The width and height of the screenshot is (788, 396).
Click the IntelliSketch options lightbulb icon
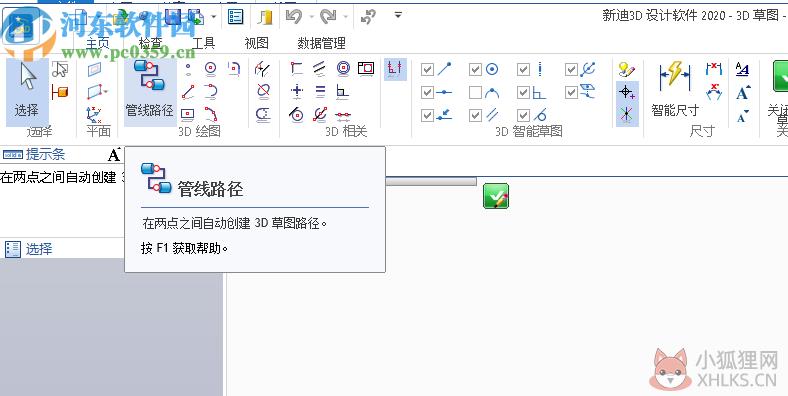(626, 69)
